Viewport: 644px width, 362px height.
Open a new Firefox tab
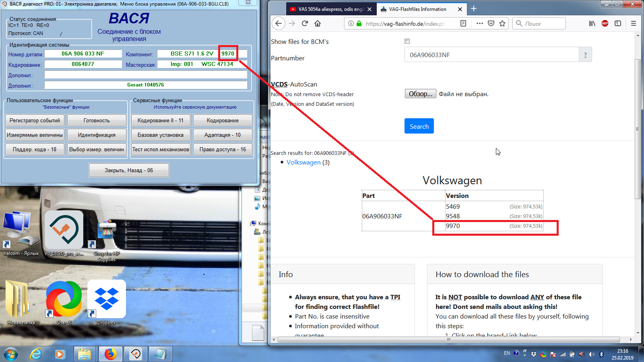click(474, 8)
